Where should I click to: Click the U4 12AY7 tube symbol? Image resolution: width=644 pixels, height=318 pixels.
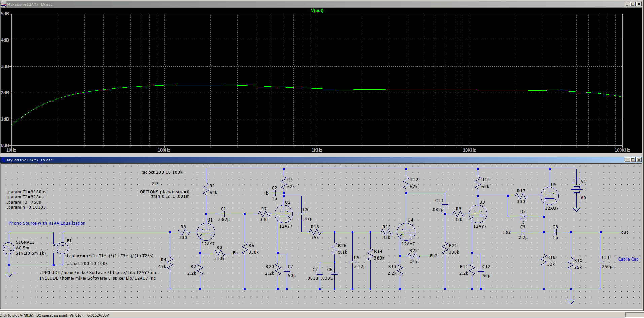point(406,232)
